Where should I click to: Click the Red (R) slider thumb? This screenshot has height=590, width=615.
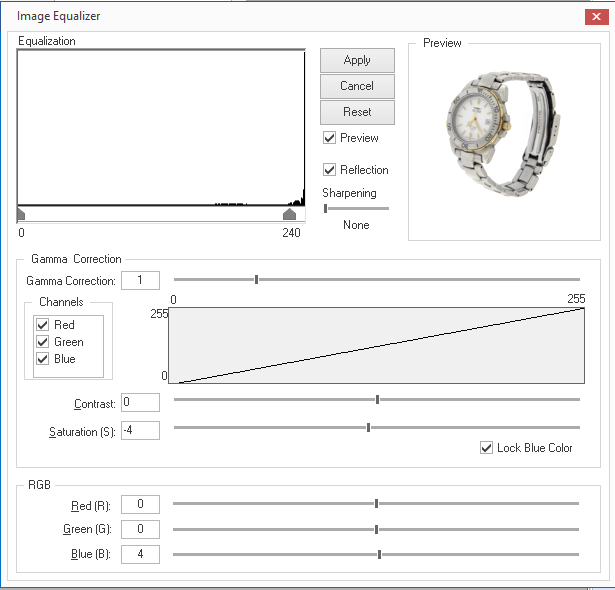(x=377, y=503)
